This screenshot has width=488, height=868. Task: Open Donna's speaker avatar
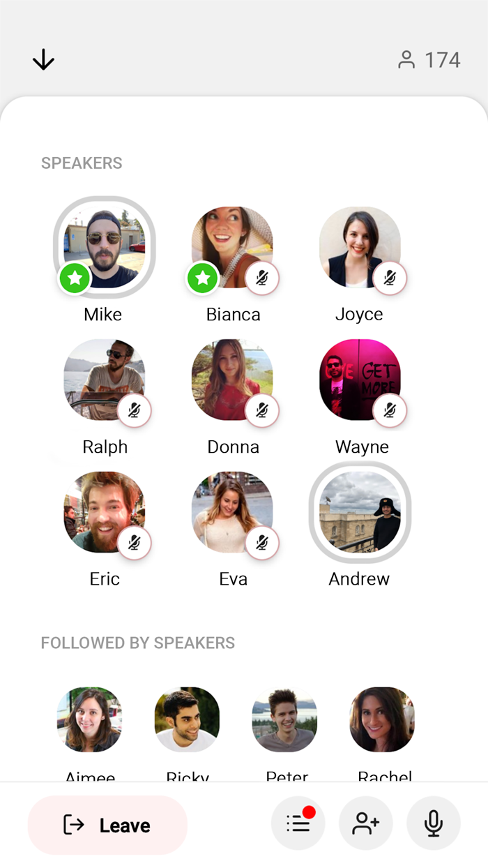[232, 380]
